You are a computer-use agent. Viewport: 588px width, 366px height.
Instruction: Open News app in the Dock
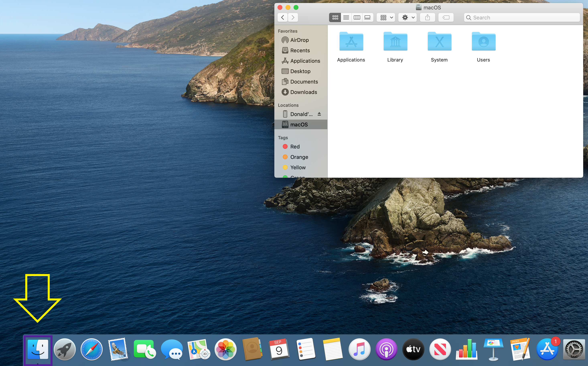pos(440,349)
